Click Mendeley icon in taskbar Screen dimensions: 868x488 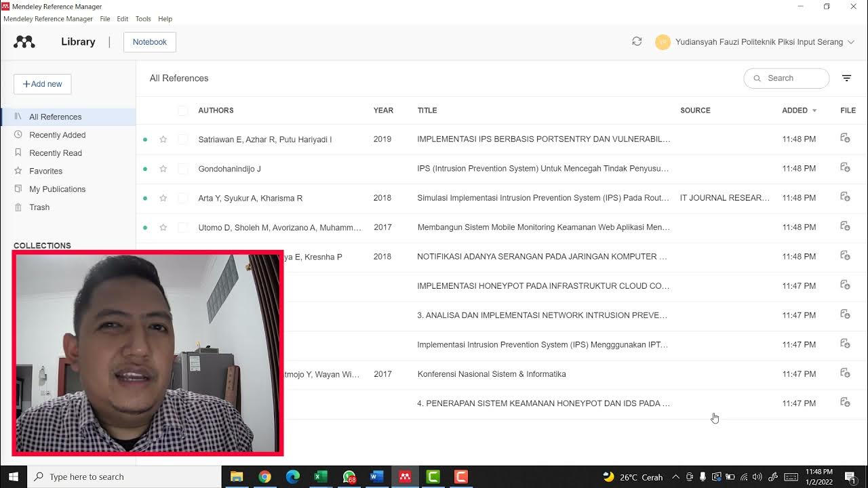point(405,476)
